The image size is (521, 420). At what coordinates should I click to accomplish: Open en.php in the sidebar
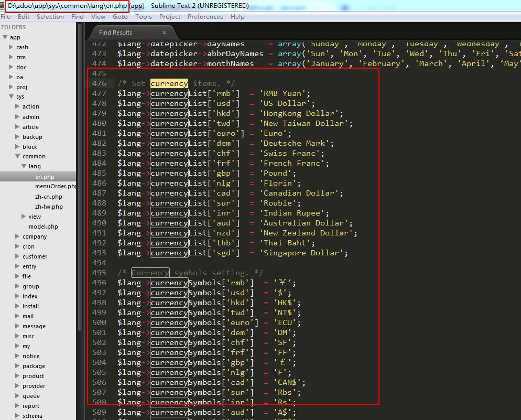(45, 177)
